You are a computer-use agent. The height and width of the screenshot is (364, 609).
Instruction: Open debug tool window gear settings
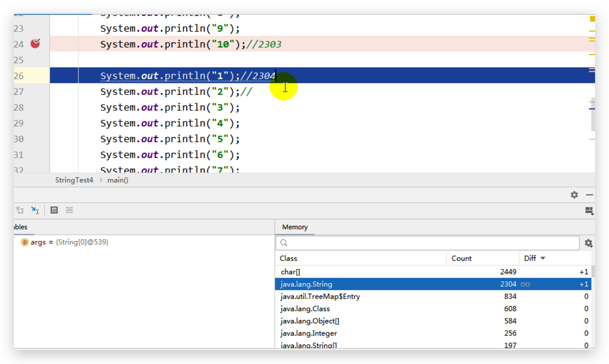click(574, 195)
